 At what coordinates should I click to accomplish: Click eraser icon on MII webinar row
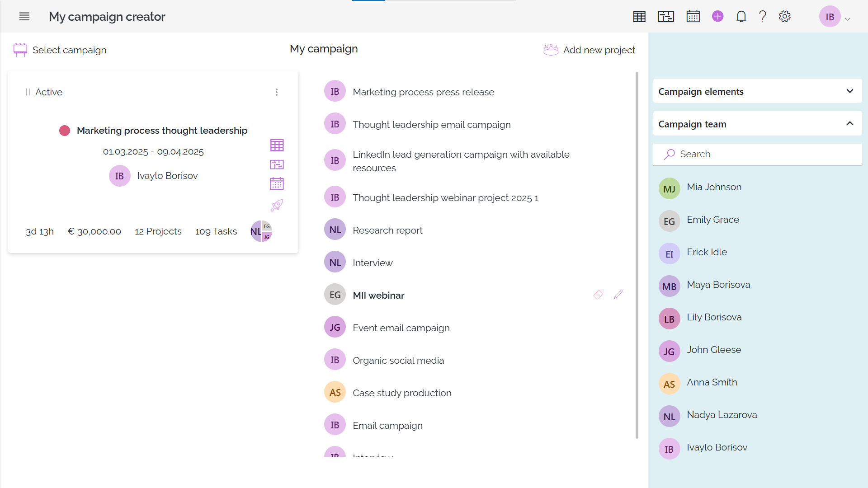tap(598, 295)
